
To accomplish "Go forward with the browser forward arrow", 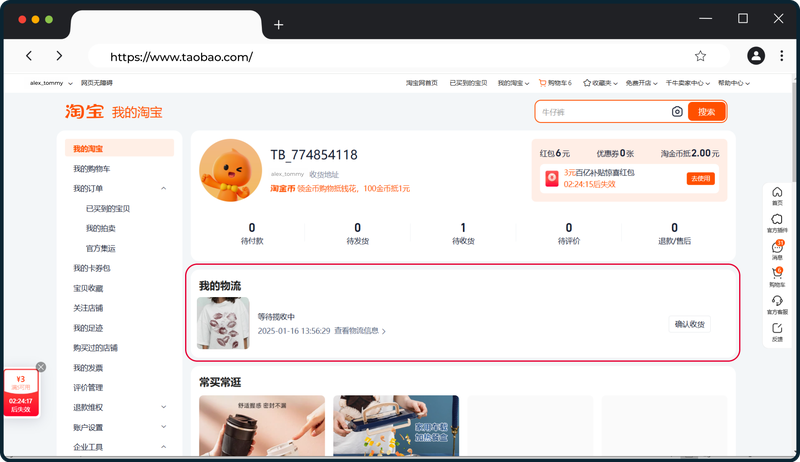I will coord(59,56).
